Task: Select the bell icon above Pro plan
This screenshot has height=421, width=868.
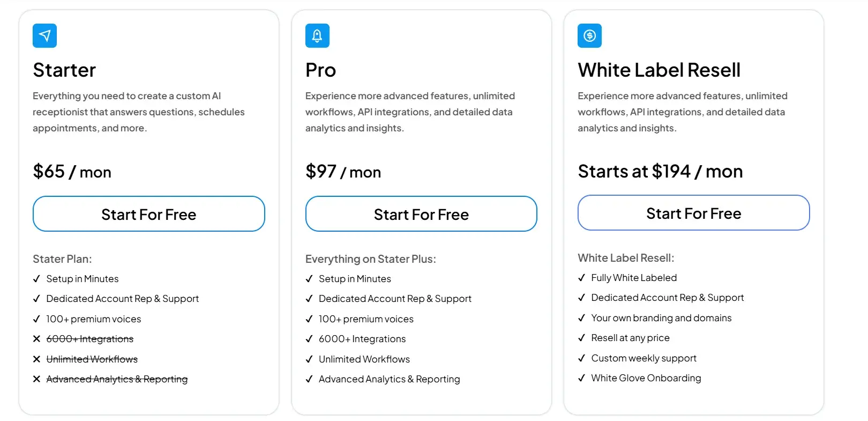Action: [317, 35]
